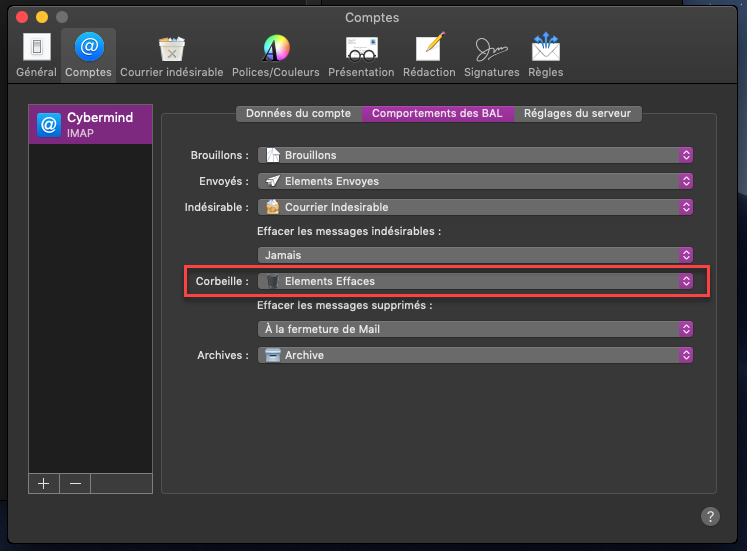
Task: Open the Jamais junk deletion dropdown
Action: pos(475,255)
